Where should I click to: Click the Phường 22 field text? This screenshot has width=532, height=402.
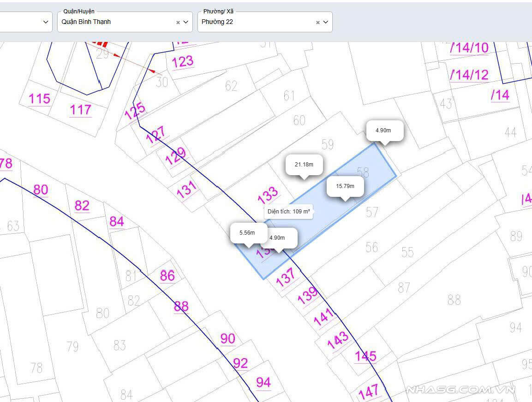(217, 22)
